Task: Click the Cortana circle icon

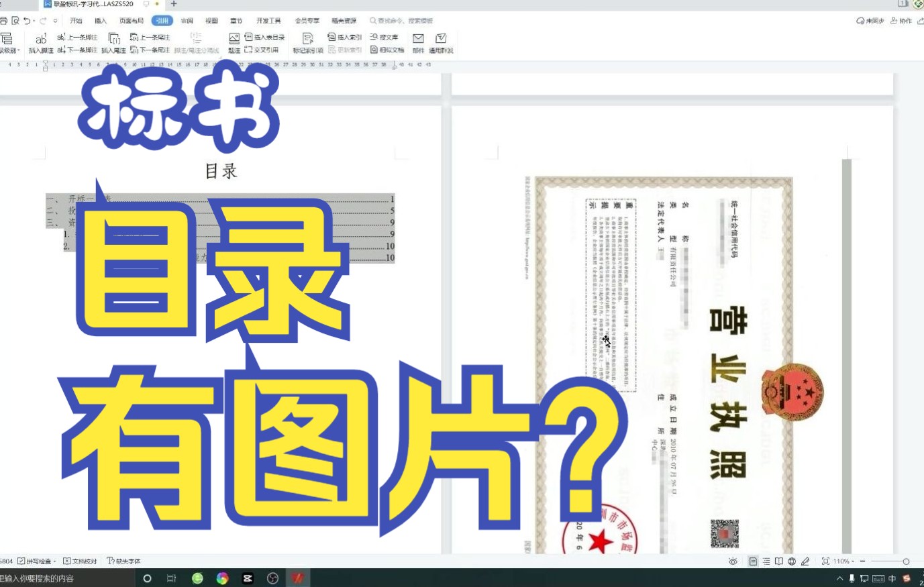Action: (148, 578)
